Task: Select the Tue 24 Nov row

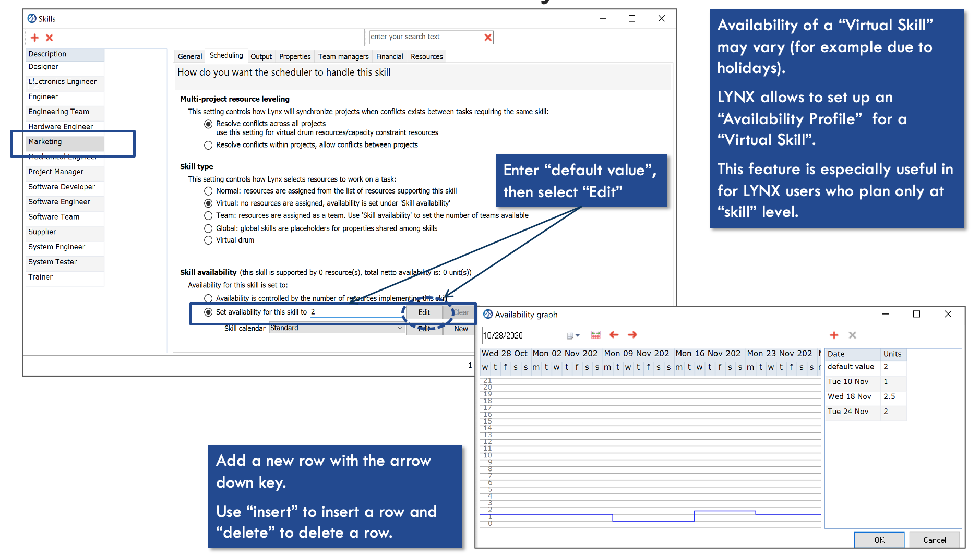Action: point(866,412)
